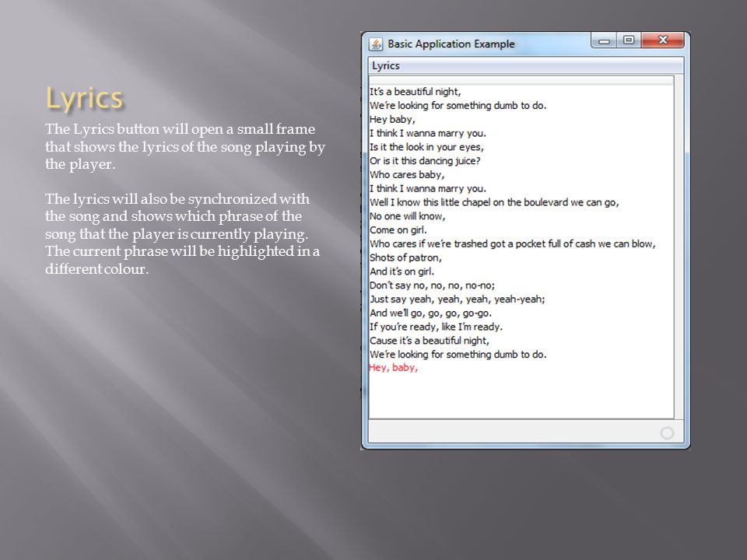Viewport: 747px width, 560px height.
Task: Click "And we'll go, go, go, go-go."
Action: coord(430,313)
